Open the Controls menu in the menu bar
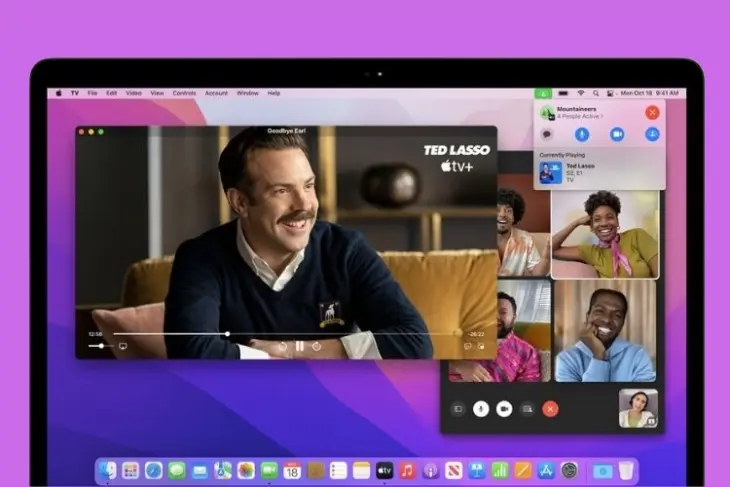 click(184, 93)
